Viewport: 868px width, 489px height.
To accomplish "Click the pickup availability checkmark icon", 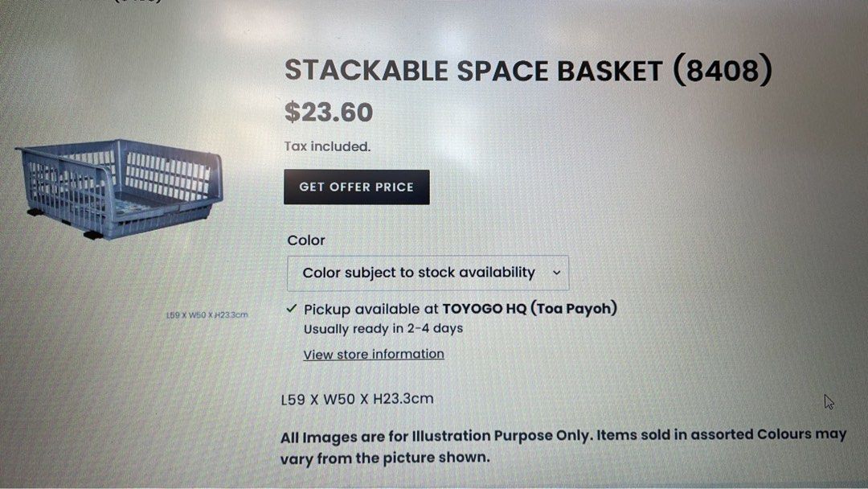I will (x=290, y=307).
